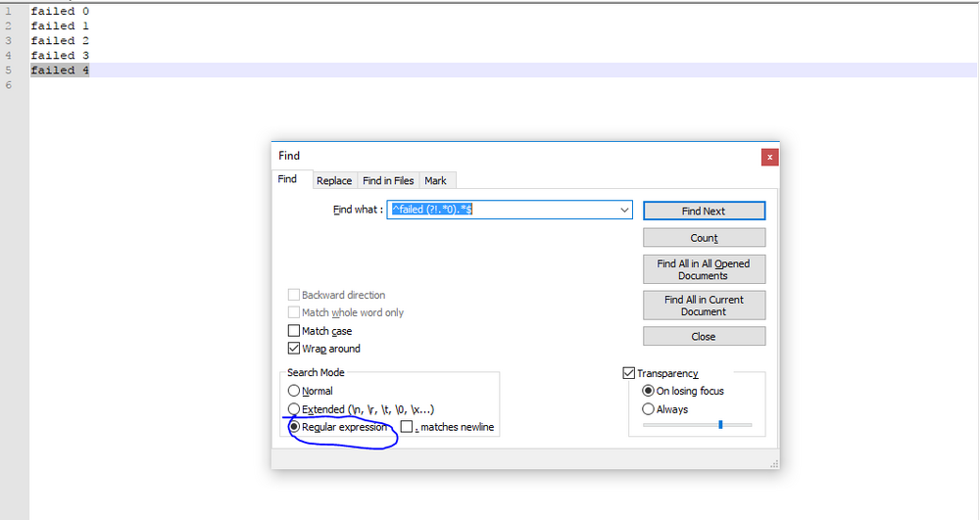This screenshot has height=520, width=980.
Task: Select the Extended search mode
Action: tap(294, 409)
